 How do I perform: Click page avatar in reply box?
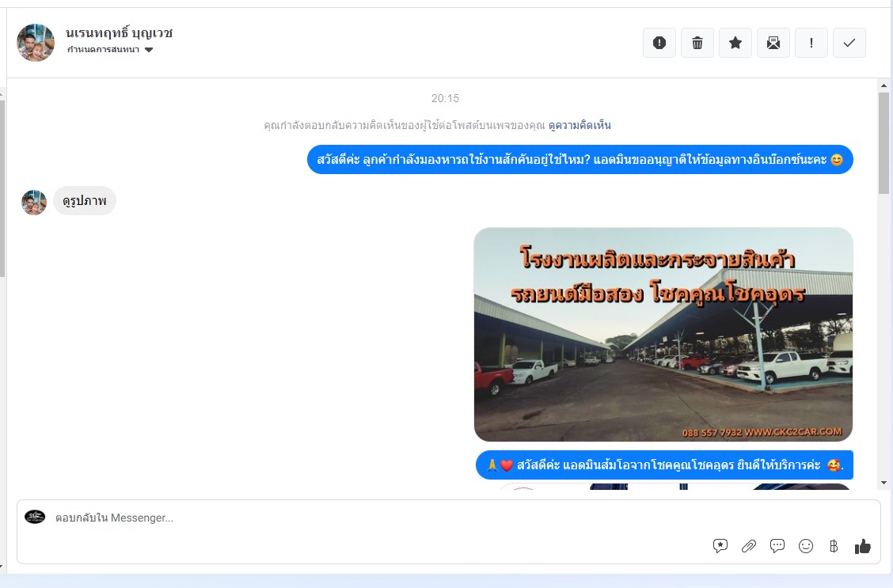[35, 516]
